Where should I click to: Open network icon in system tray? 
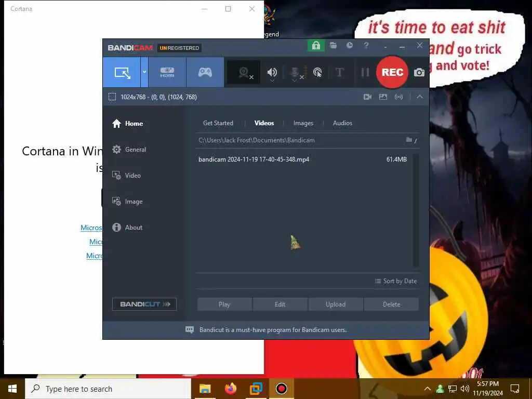453,389
